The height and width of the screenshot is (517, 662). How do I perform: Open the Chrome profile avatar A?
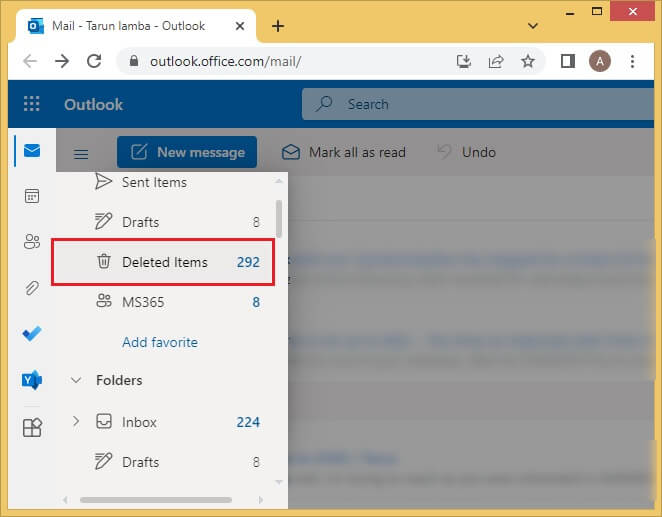point(600,61)
